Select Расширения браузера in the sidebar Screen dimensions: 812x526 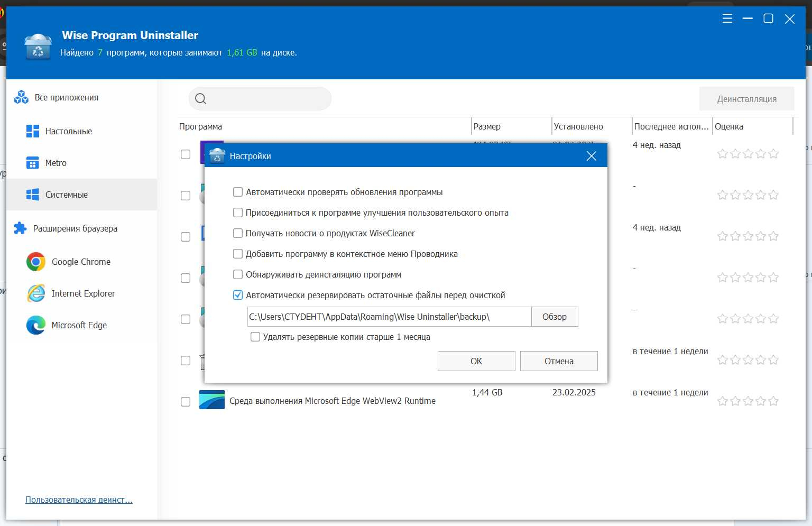[82, 228]
